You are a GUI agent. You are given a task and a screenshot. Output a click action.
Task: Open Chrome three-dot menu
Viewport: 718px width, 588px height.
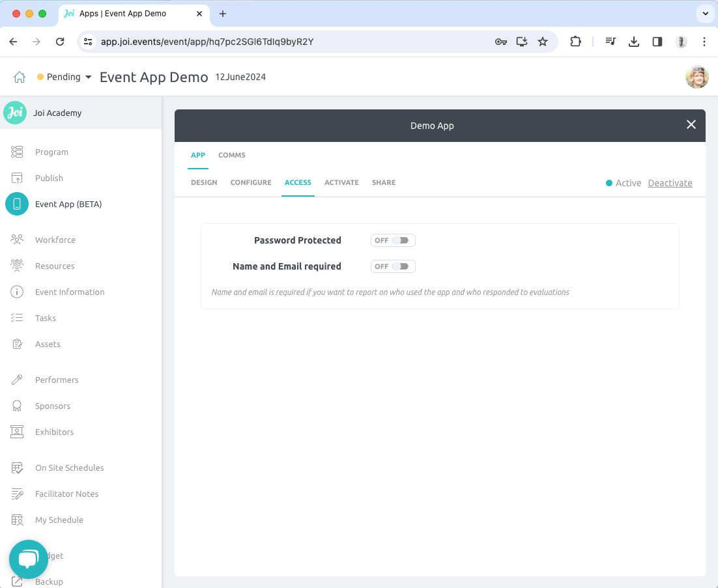(704, 42)
